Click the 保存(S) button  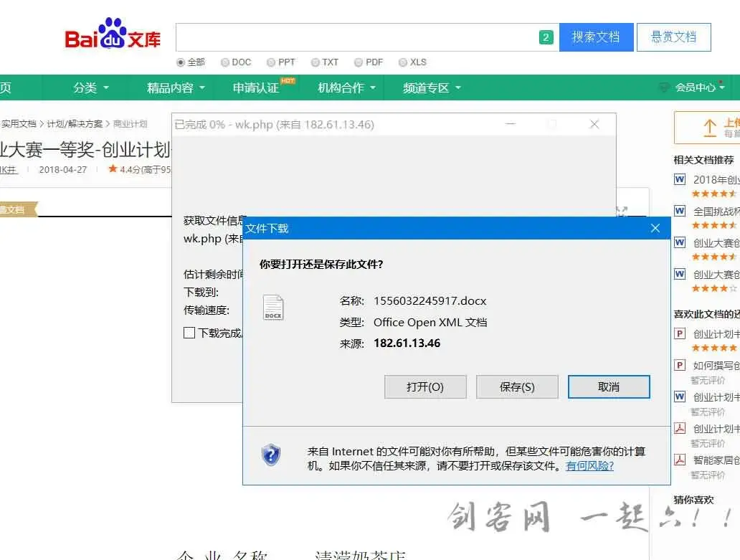coord(517,387)
